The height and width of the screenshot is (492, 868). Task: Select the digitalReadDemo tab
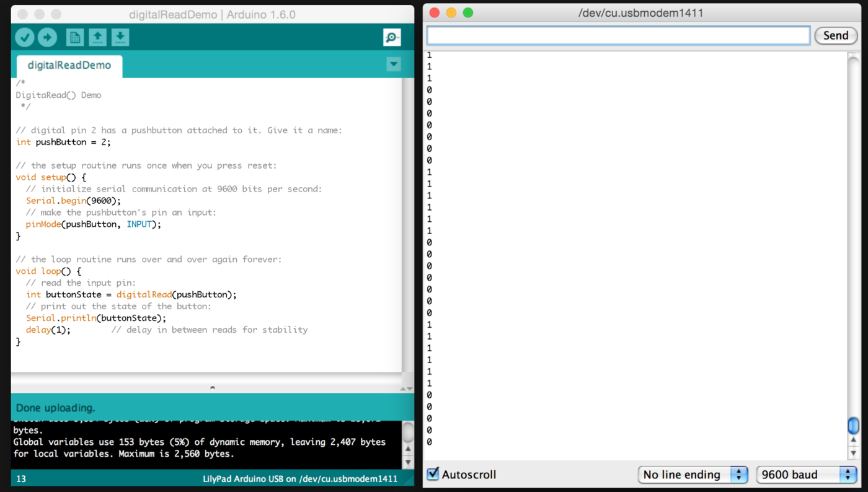click(x=69, y=66)
